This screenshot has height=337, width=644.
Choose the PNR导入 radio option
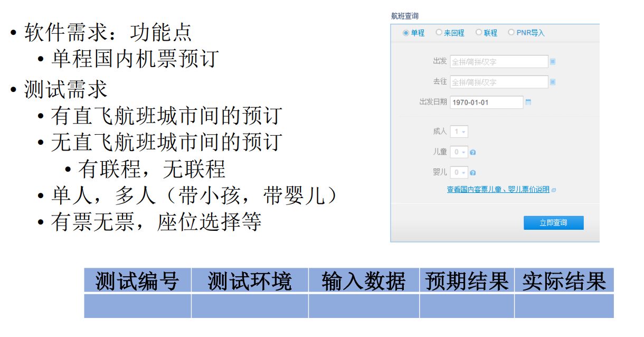511,33
